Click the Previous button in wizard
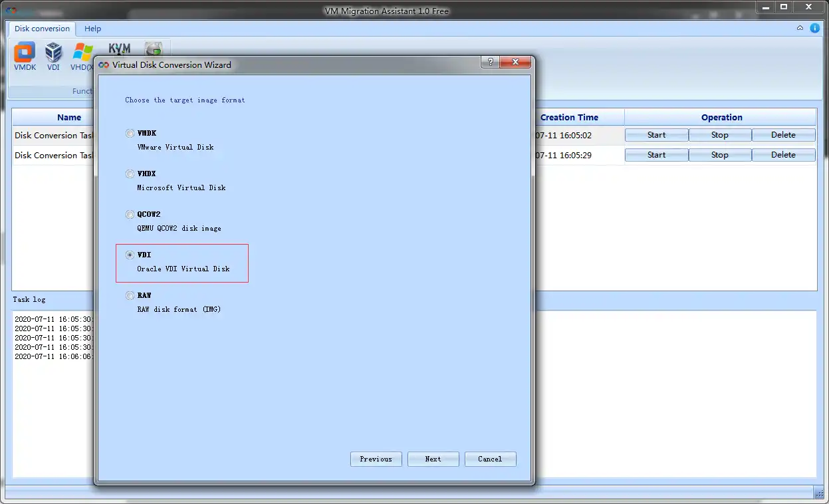The height and width of the screenshot is (504, 829). click(x=376, y=459)
